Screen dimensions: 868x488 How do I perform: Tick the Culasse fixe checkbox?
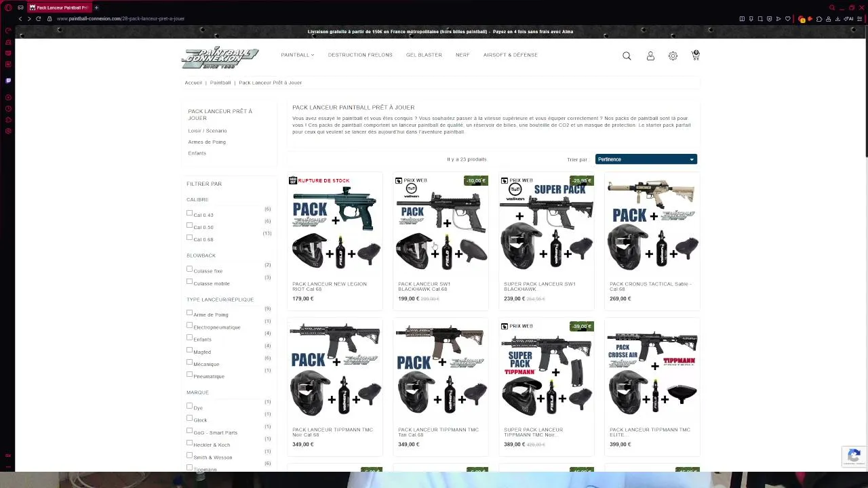tap(189, 269)
